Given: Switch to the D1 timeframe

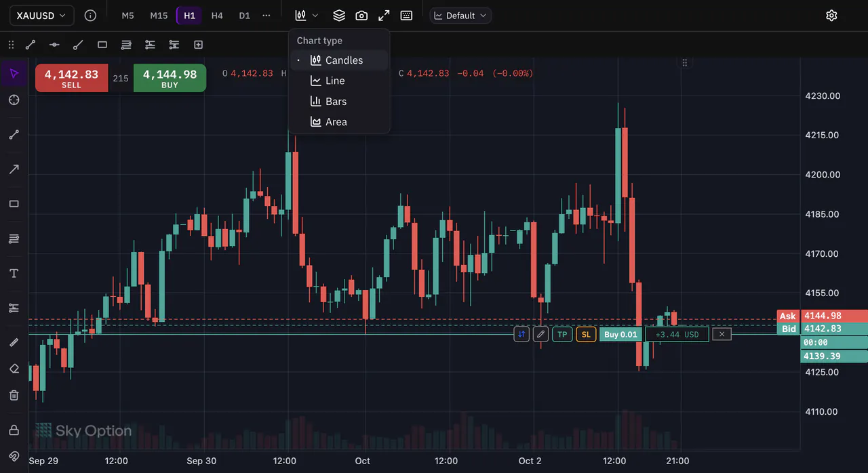Looking at the screenshot, I should [x=244, y=16].
